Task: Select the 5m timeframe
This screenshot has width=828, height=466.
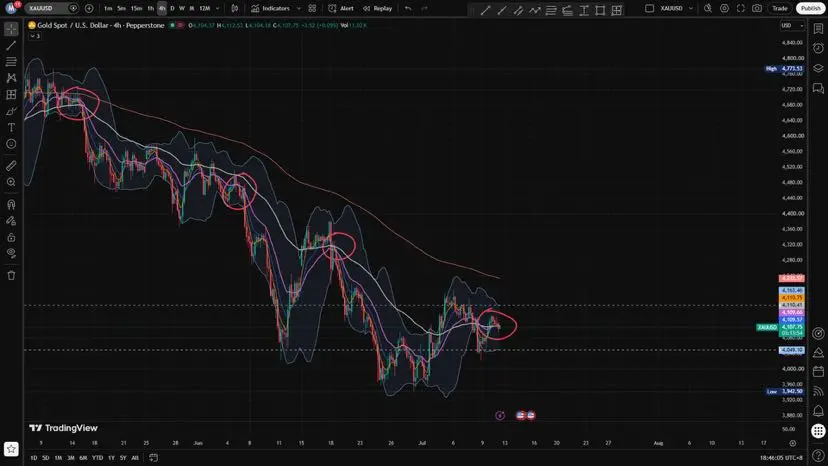Action: click(x=121, y=8)
